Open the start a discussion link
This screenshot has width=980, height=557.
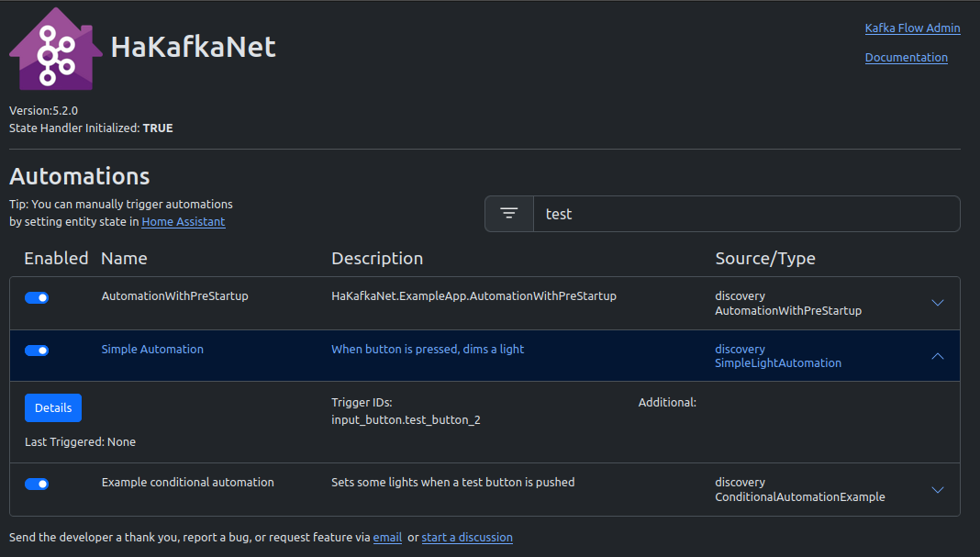coord(467,538)
